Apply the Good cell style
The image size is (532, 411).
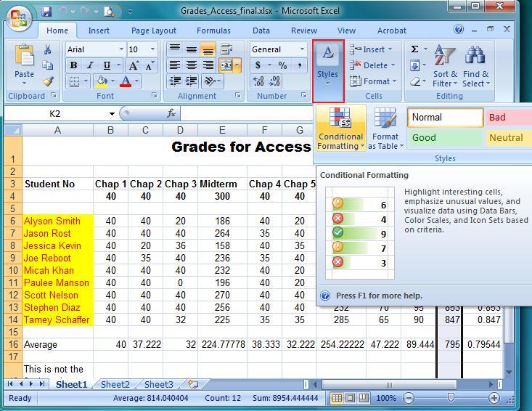point(445,137)
